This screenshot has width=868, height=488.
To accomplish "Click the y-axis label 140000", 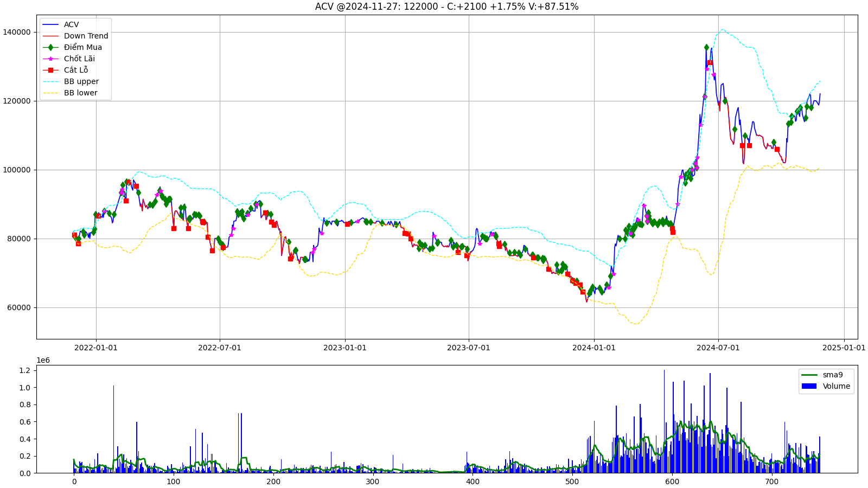I will click(17, 32).
